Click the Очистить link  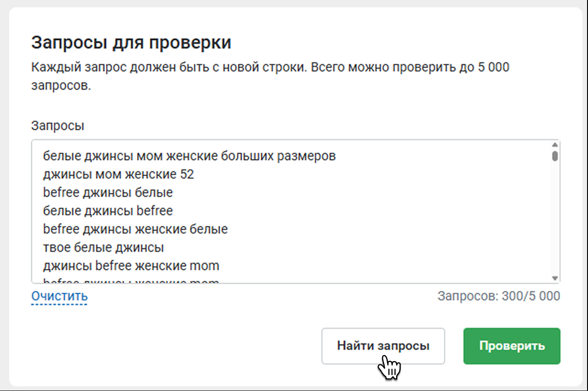pos(59,296)
